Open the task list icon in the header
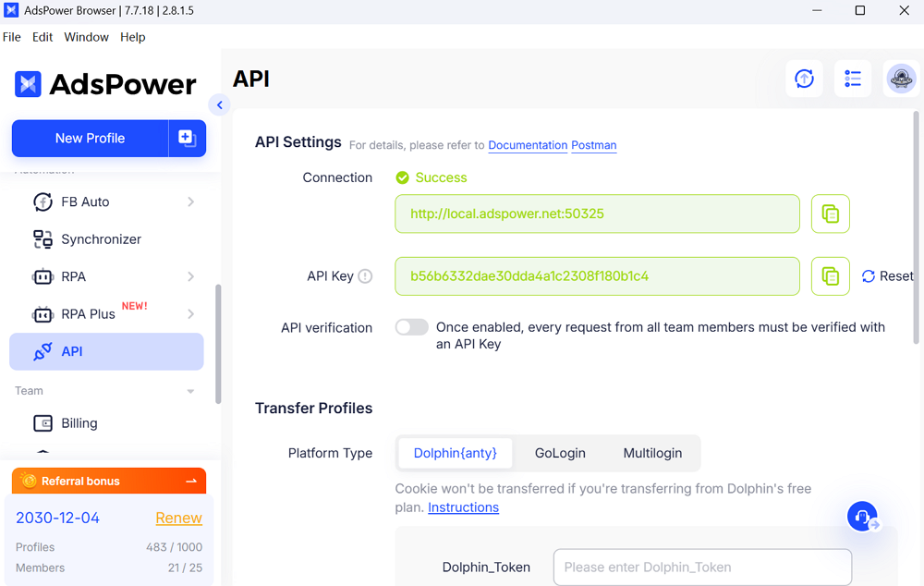Screen dimensions: 924x586 (x=852, y=79)
